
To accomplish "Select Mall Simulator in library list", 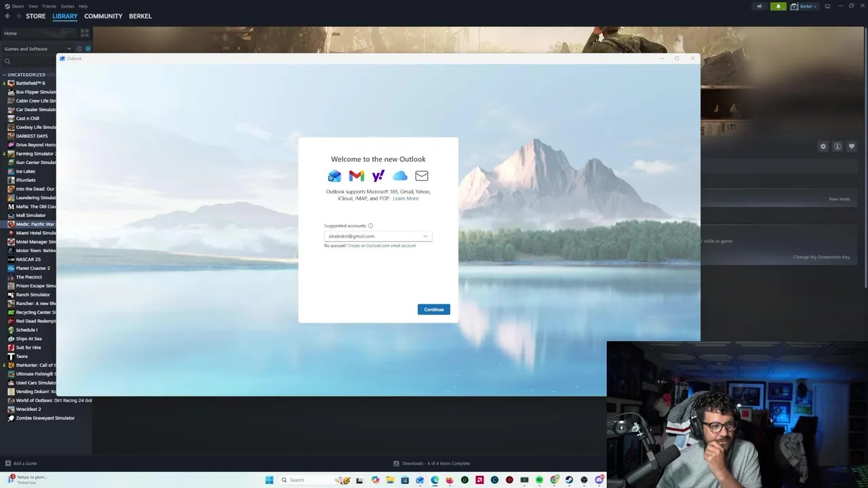I will click(31, 216).
